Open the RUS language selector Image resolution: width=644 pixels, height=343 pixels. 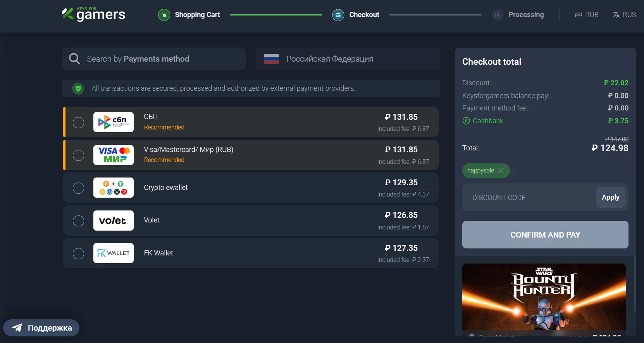624,15
